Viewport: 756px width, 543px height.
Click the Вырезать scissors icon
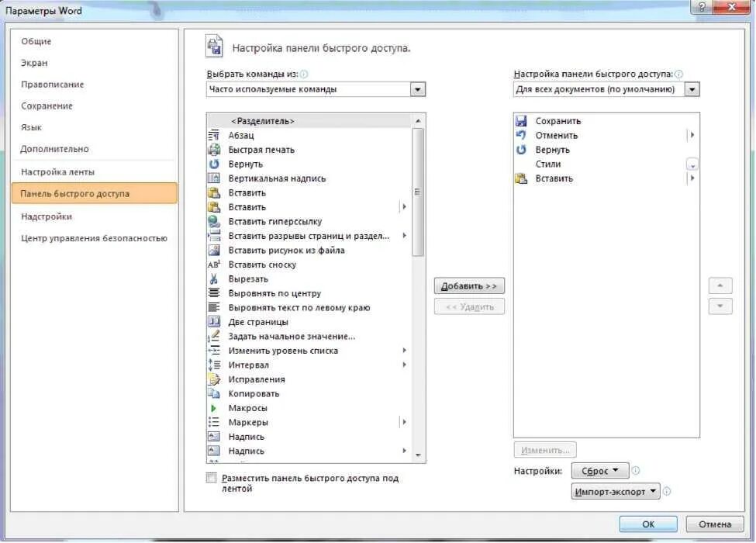(213, 278)
